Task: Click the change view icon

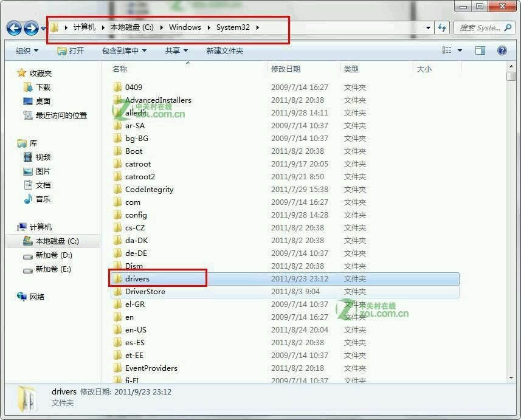Action: click(x=447, y=50)
